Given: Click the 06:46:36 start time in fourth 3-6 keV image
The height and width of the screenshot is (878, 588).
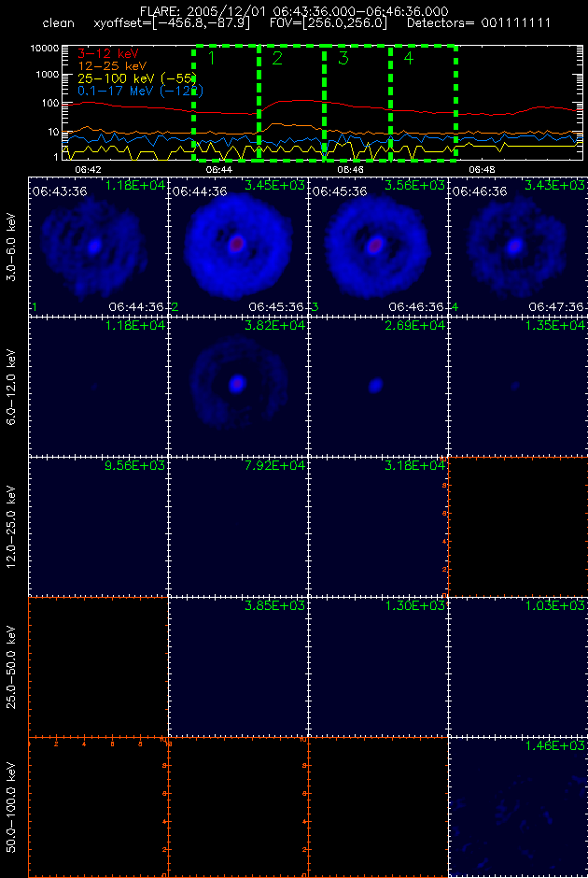Looking at the screenshot, I should point(480,191).
